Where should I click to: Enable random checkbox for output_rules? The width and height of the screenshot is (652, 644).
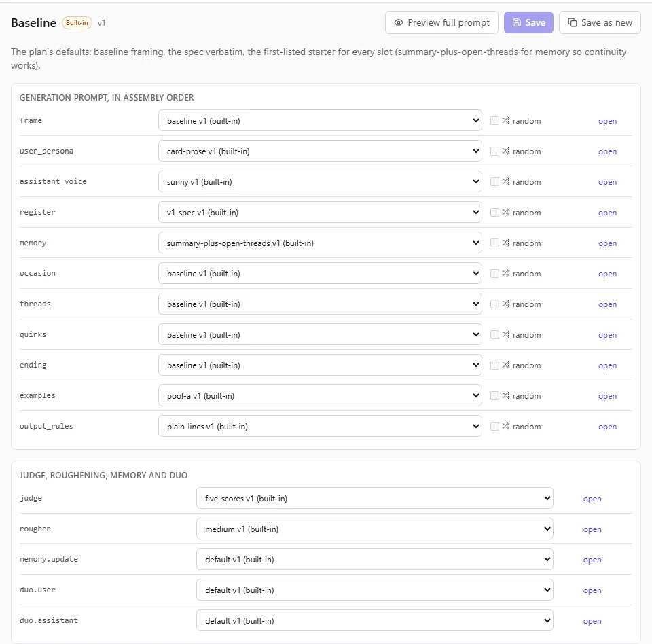click(x=494, y=427)
